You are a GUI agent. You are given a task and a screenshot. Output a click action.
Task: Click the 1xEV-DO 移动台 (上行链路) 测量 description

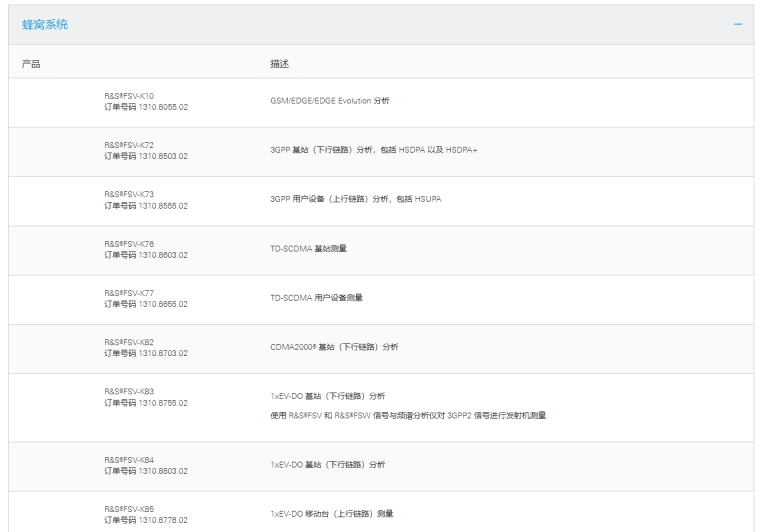pos(331,514)
